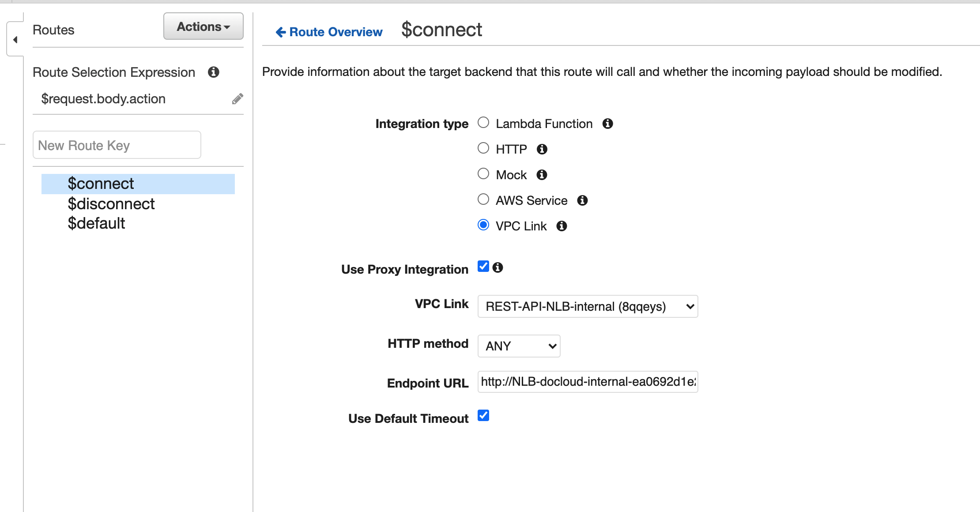Go back to Route Overview
The width and height of the screenshot is (980, 512).
coord(329,32)
